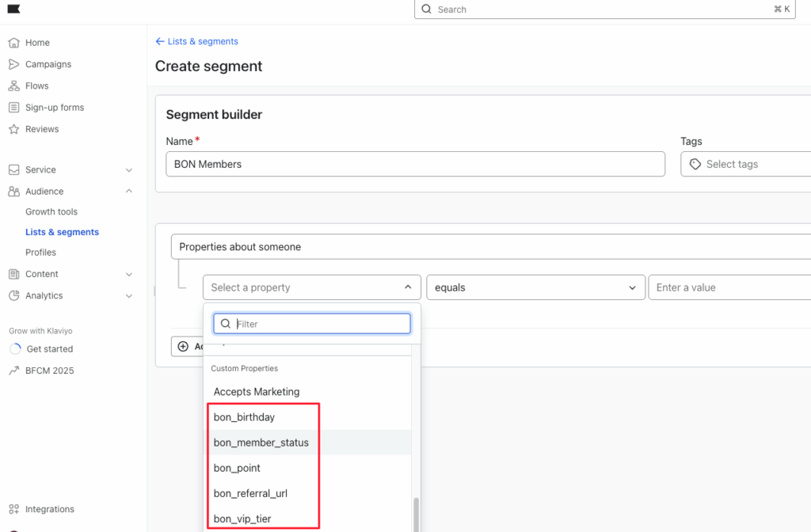Click the Klaviyo flag logo icon
Screen dimensions: 811x532
coord(14,9)
